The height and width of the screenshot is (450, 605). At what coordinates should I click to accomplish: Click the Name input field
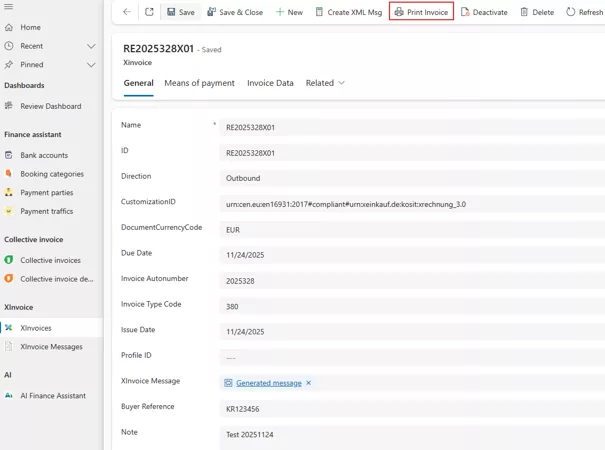pos(412,127)
